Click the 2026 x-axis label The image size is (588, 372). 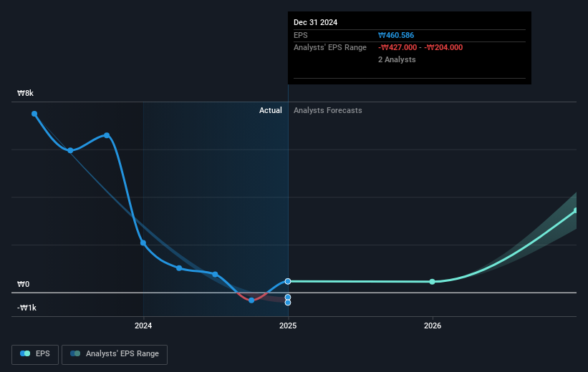433,325
